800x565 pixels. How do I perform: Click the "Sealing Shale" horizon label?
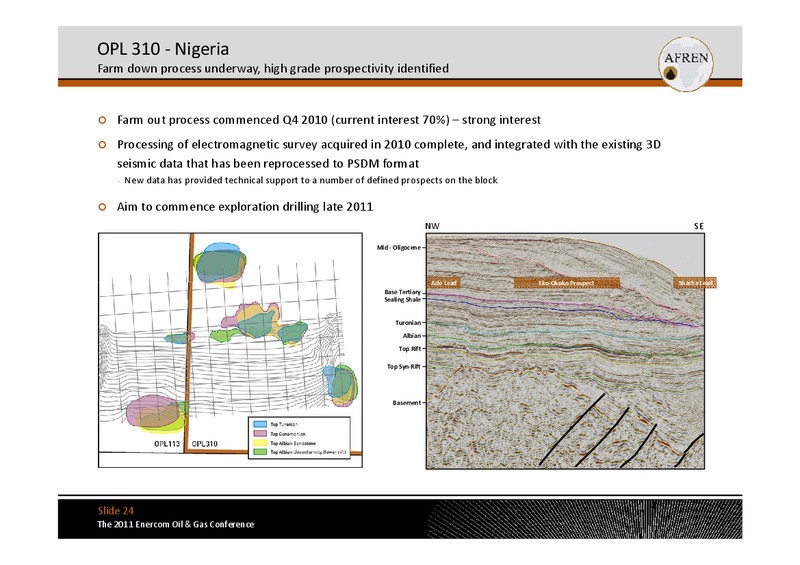403,300
